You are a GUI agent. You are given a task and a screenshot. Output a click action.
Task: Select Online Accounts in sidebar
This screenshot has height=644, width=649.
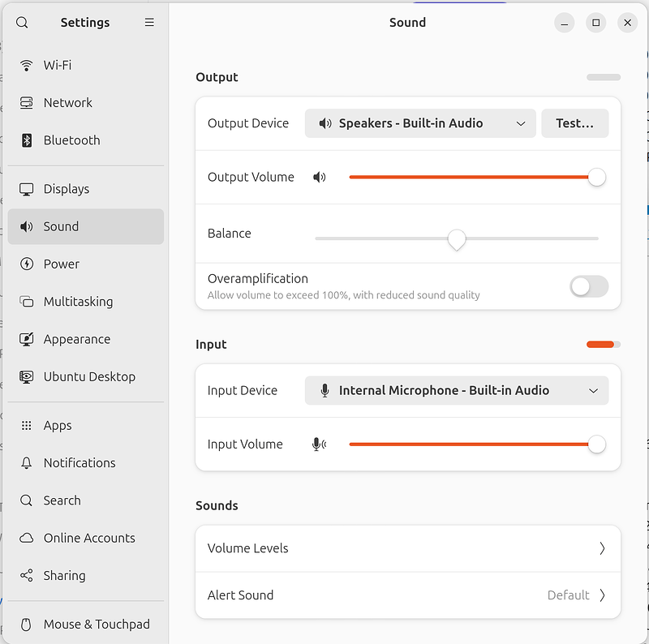(x=89, y=539)
